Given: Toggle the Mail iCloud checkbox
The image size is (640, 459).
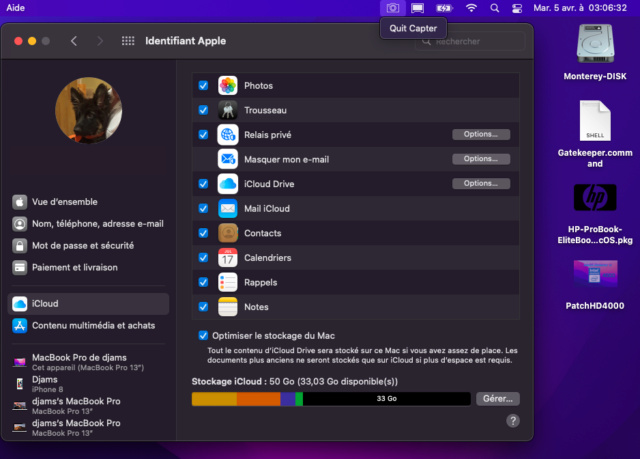Looking at the screenshot, I should click(203, 208).
